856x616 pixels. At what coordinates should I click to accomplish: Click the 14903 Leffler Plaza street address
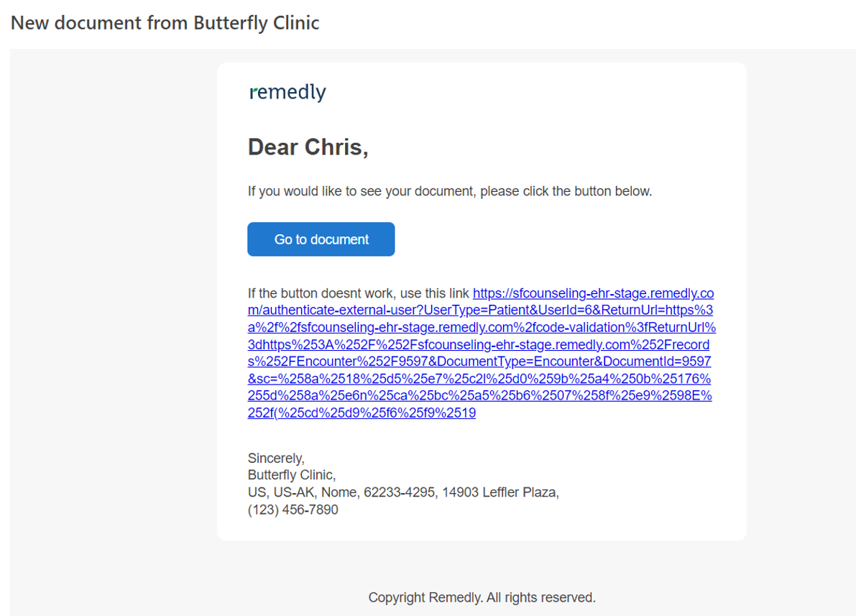(501, 492)
